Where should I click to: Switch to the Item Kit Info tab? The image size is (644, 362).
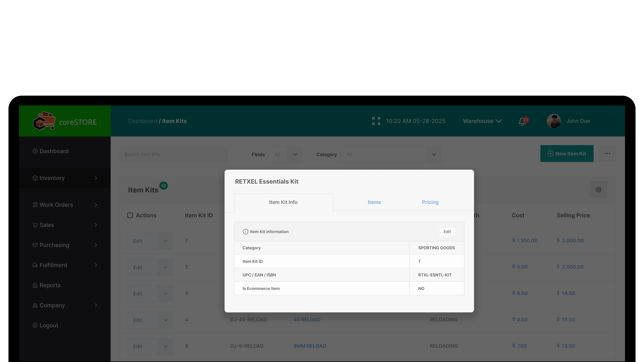[283, 202]
